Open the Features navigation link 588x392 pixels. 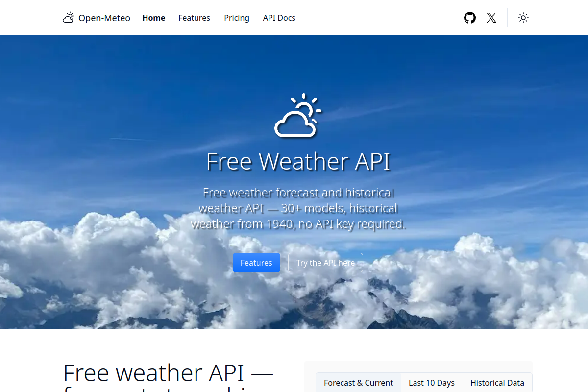click(x=194, y=18)
